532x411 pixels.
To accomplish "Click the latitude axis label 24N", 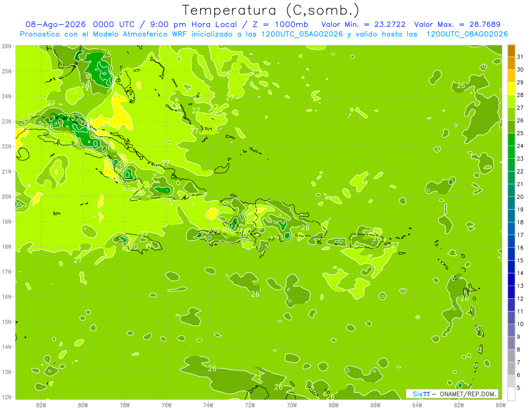I will [x=6, y=96].
